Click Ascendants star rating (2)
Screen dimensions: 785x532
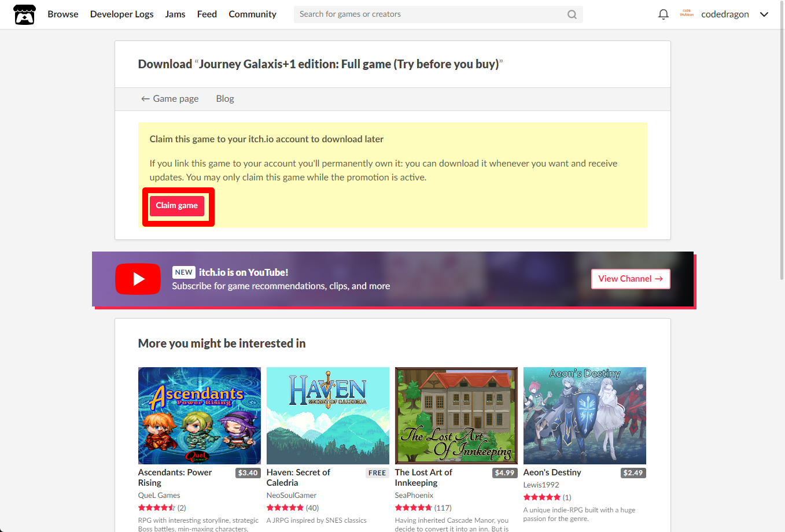162,508
